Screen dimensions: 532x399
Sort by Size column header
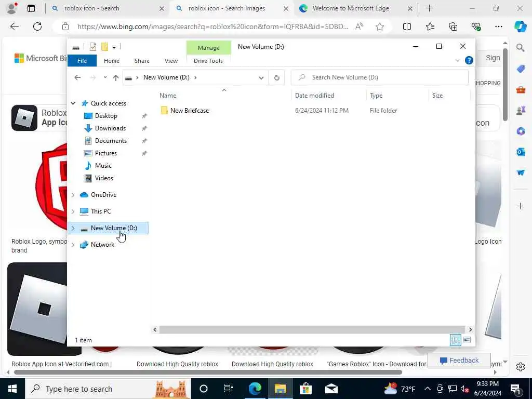(437, 96)
